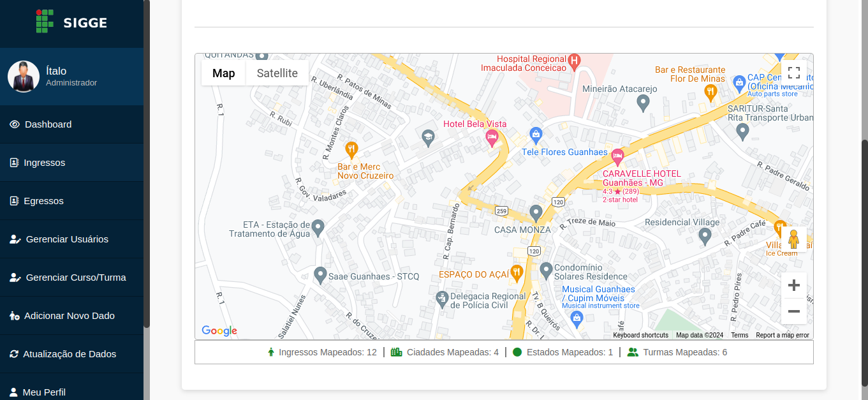
Task: Zoom in on the map
Action: click(794, 285)
